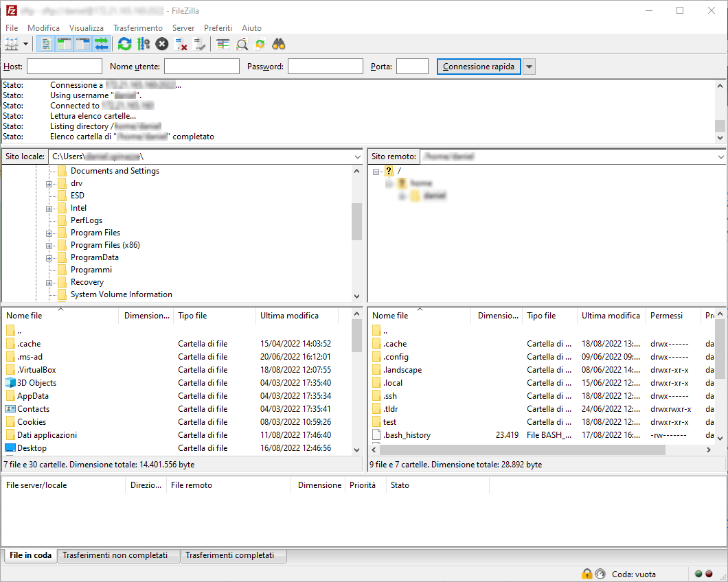
Task: Select the Contacts folder
Action: pos(33,409)
